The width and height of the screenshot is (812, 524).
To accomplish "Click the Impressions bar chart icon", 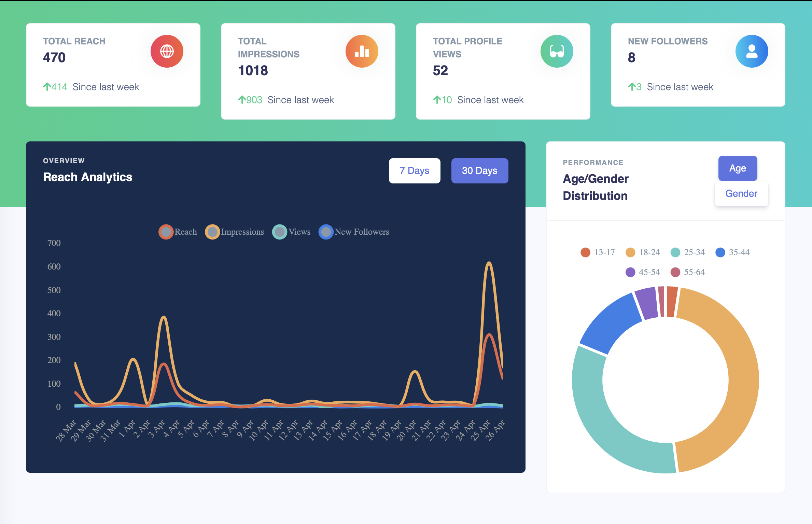I will coord(362,51).
